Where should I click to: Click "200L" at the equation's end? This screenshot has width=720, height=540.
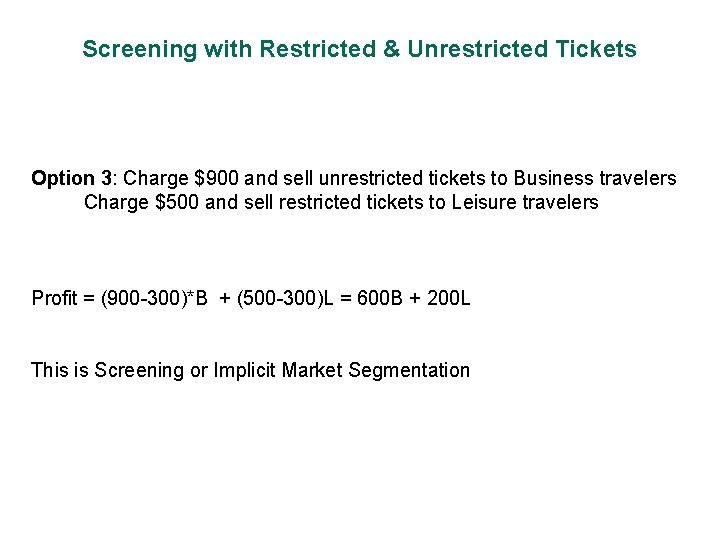point(448,298)
